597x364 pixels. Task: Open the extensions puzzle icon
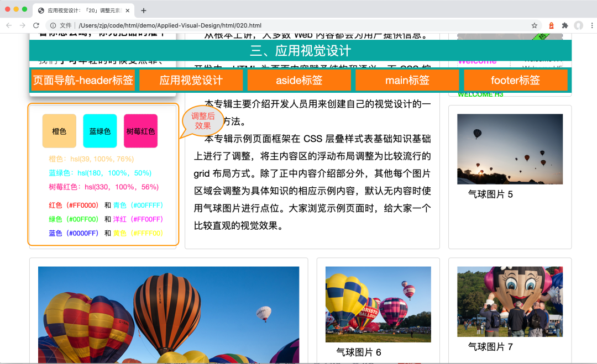coord(564,25)
